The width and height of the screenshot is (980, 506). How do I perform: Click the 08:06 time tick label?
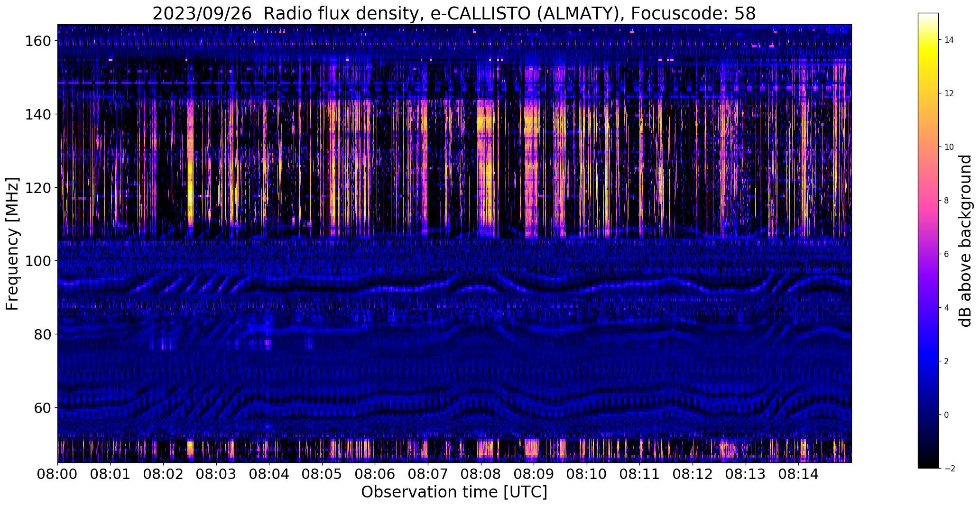[x=375, y=474]
